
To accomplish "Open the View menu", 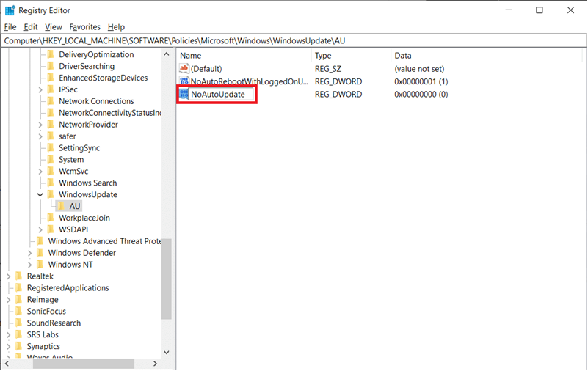I will (x=54, y=27).
